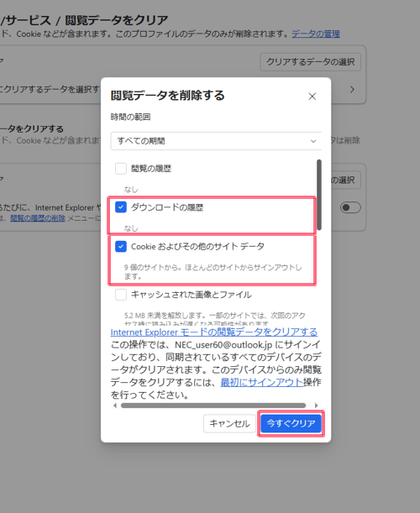Click the horizontal scrollbar left arrow

[114, 406]
